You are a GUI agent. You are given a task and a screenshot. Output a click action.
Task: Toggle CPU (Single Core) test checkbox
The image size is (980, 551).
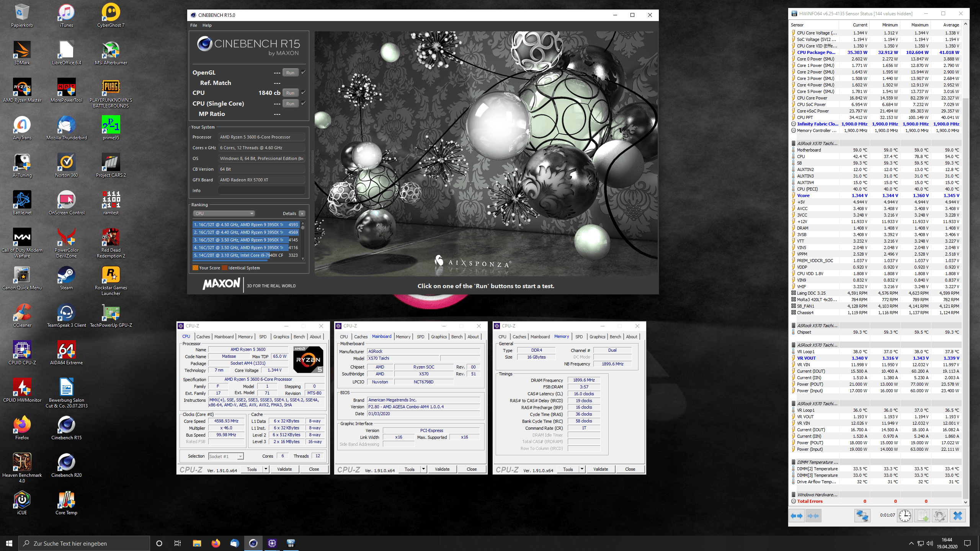[x=303, y=103]
